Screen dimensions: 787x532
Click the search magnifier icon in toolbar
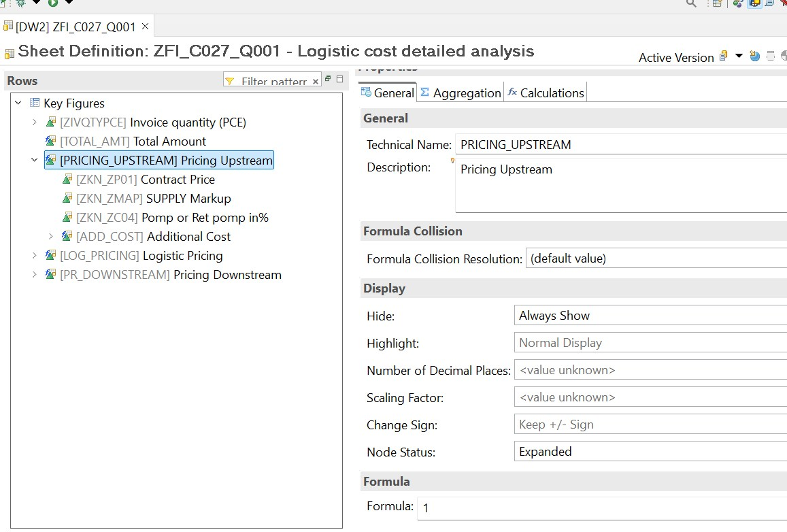click(x=691, y=3)
